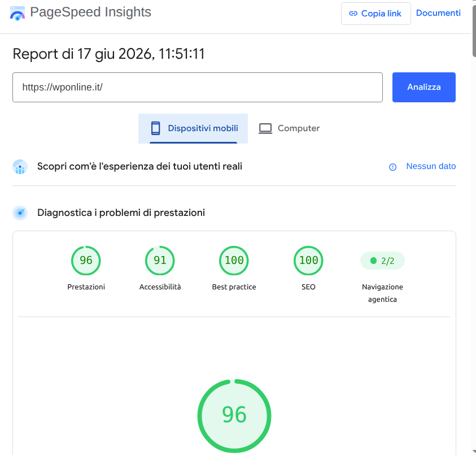The height and width of the screenshot is (455, 476).
Task: Click the Navigazione agentica label
Action: 382,293
